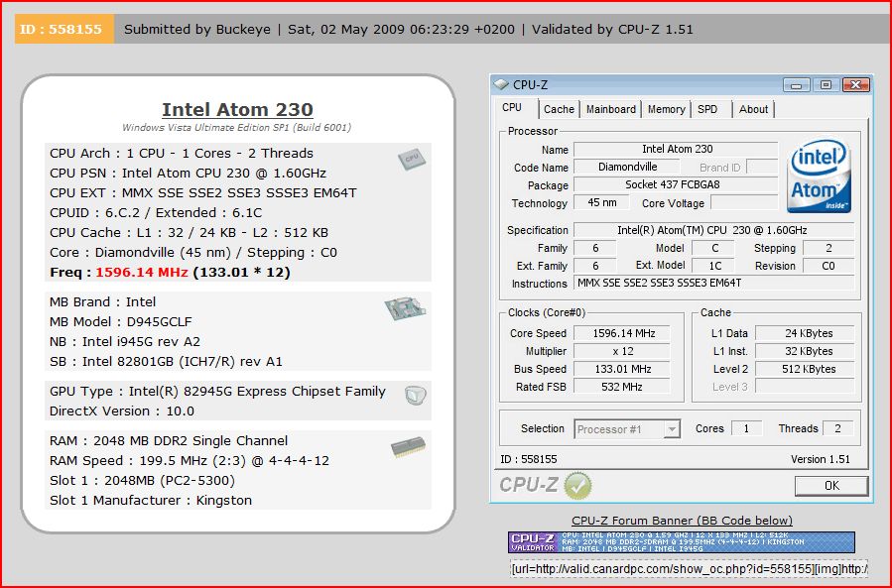
Task: Click the CPU-Z Validator forum banner image
Action: pyautogui.click(x=682, y=542)
